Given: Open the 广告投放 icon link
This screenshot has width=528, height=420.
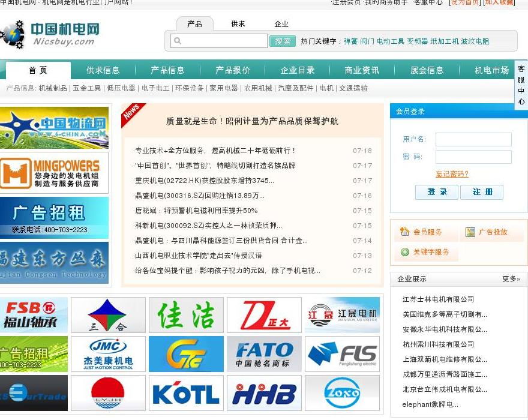Looking at the screenshot, I should point(470,232).
